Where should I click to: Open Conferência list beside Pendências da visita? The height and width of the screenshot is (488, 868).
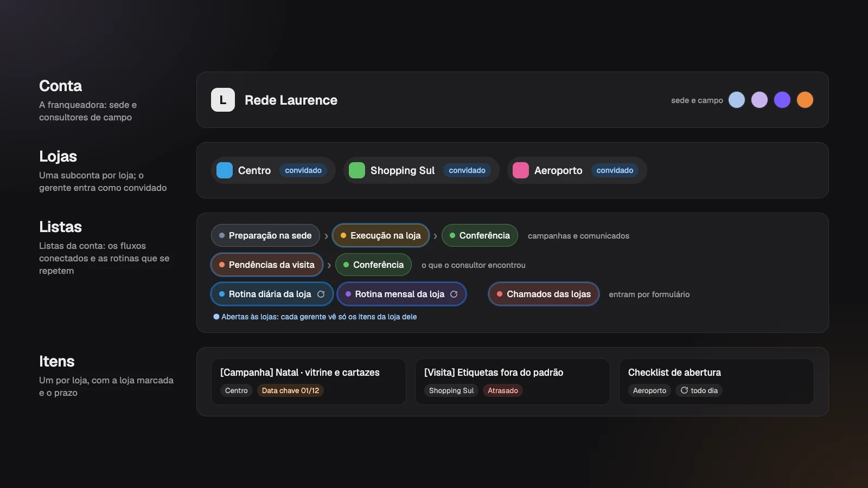374,265
